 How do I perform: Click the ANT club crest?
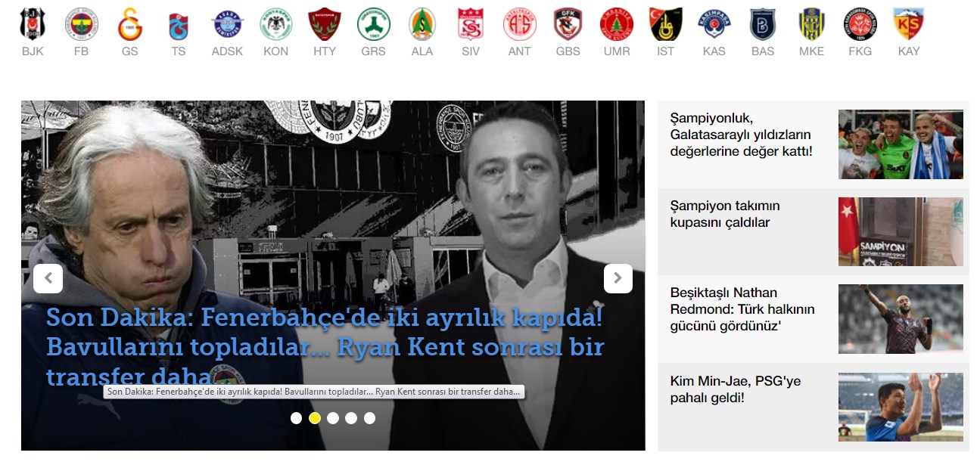pos(519,24)
